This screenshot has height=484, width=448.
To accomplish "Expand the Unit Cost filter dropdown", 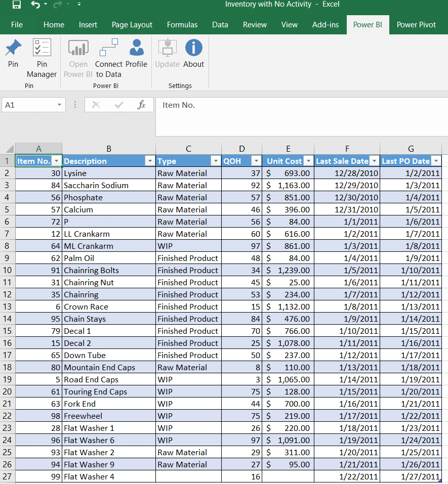I will (308, 161).
